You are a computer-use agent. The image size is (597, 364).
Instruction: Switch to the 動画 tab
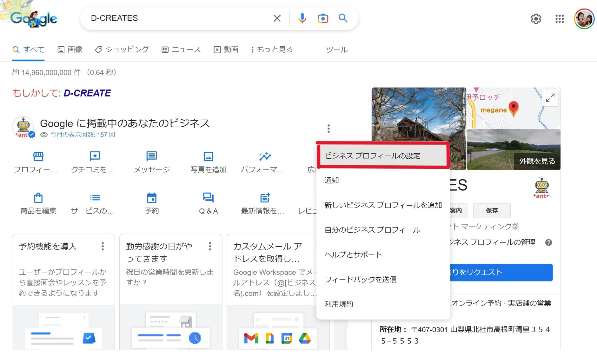tap(226, 50)
